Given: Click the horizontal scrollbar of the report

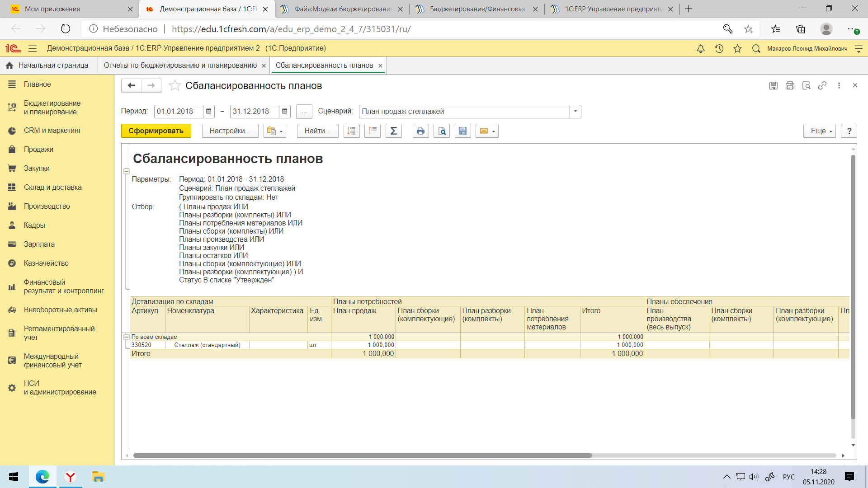Looking at the screenshot, I should point(363,455).
